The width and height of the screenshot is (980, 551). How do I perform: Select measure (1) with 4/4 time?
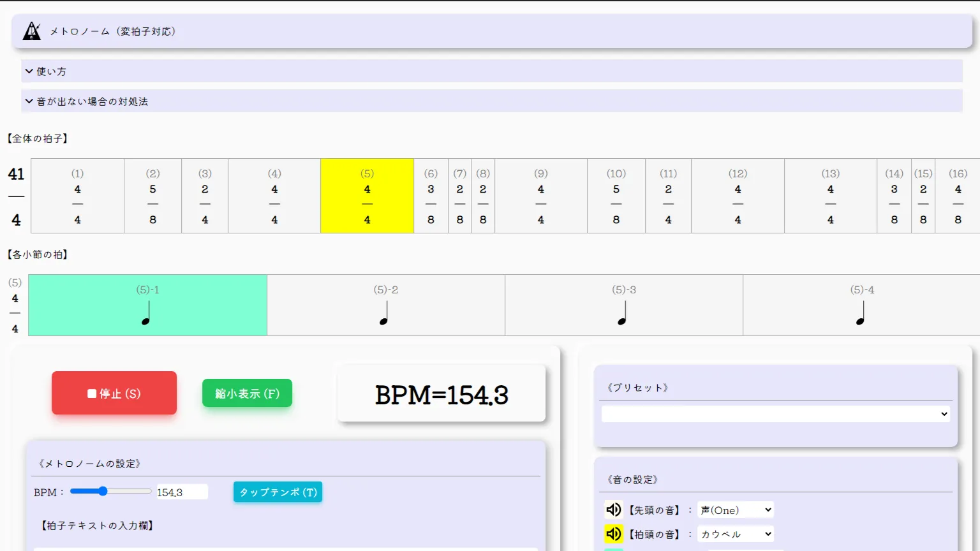click(x=78, y=196)
